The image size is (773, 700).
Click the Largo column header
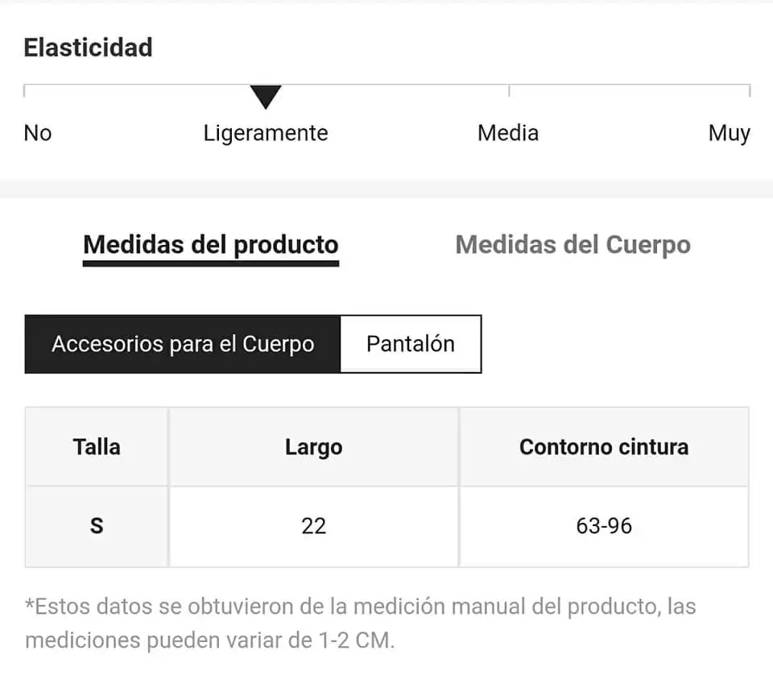point(313,447)
